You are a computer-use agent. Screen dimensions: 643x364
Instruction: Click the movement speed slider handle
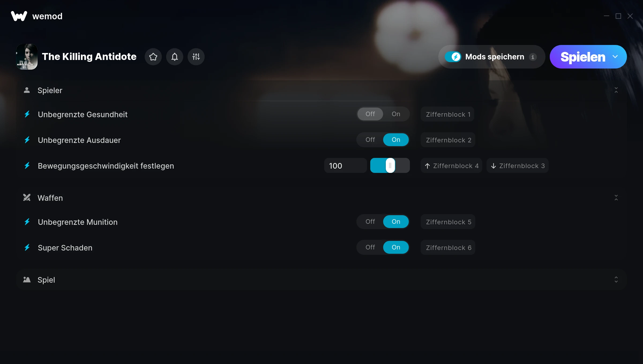click(x=390, y=165)
